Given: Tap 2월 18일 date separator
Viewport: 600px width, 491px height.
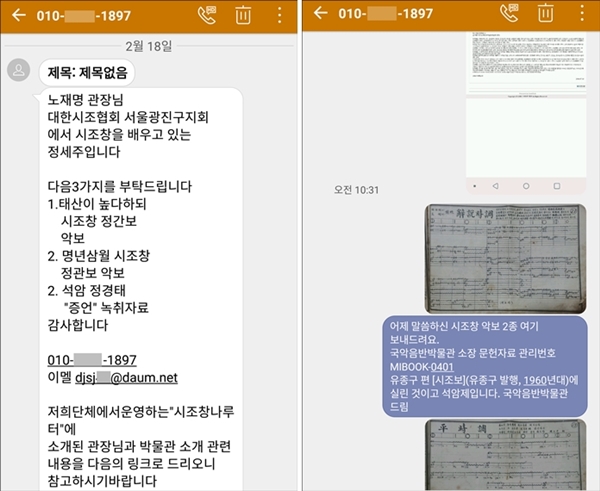Looking at the screenshot, I should [x=148, y=46].
